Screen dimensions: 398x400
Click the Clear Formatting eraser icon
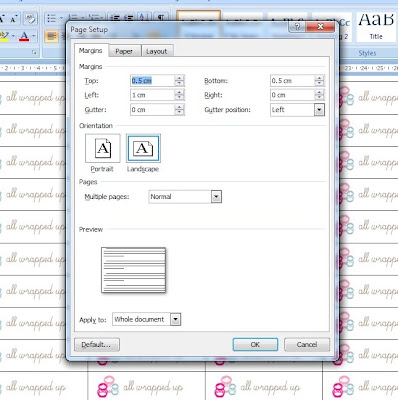click(x=31, y=19)
